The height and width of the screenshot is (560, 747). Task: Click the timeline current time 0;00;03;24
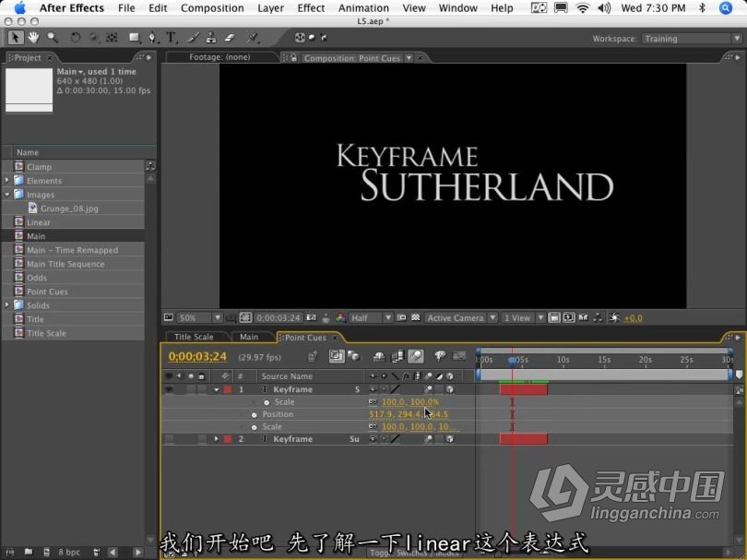click(x=197, y=356)
